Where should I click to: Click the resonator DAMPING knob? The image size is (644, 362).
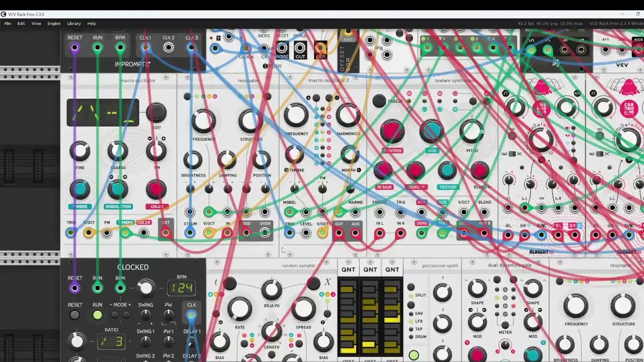click(227, 160)
